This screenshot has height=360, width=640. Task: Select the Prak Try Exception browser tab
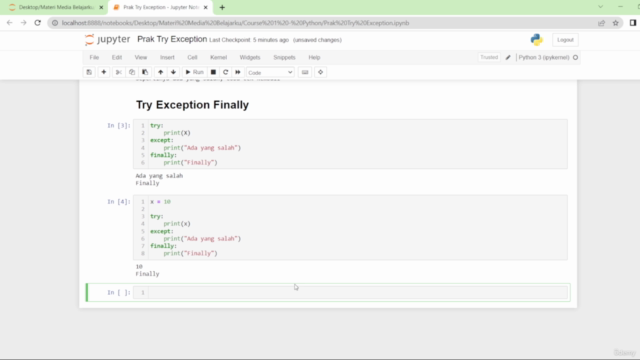(160, 7)
